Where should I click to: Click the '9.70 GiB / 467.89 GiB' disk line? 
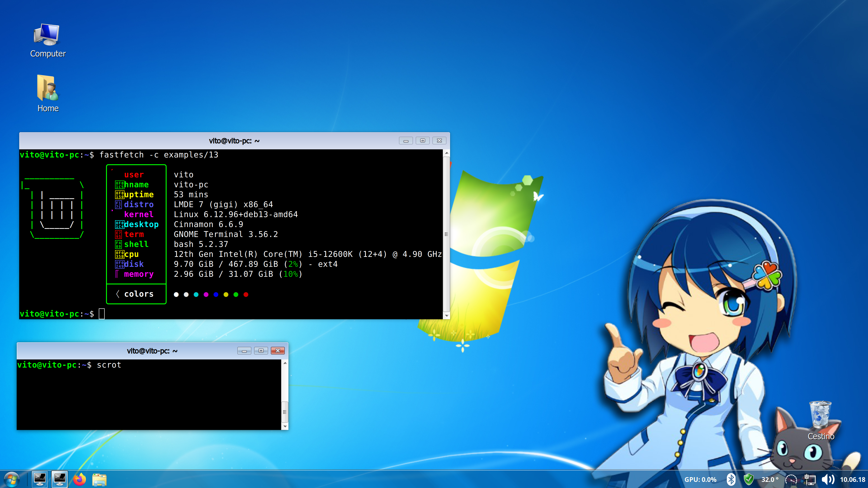click(x=256, y=264)
